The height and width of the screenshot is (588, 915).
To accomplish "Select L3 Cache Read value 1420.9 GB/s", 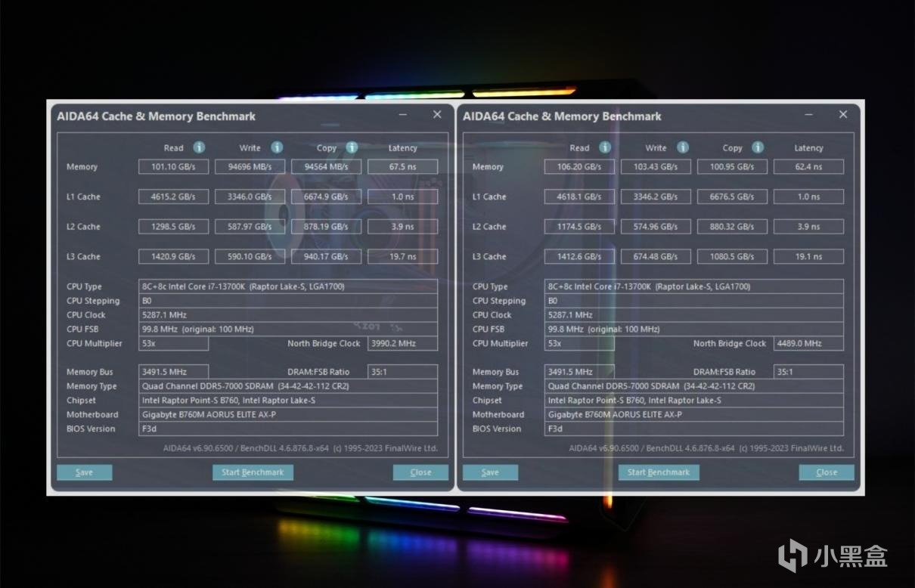I will click(x=173, y=257).
